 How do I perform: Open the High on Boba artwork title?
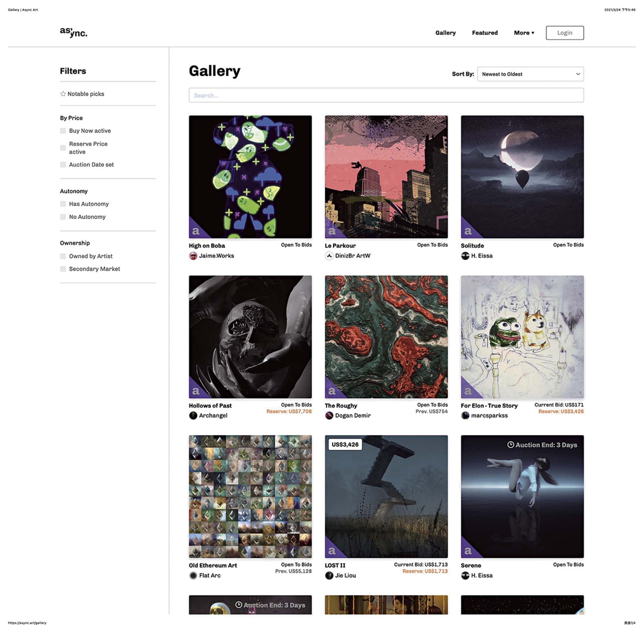pyautogui.click(x=207, y=246)
